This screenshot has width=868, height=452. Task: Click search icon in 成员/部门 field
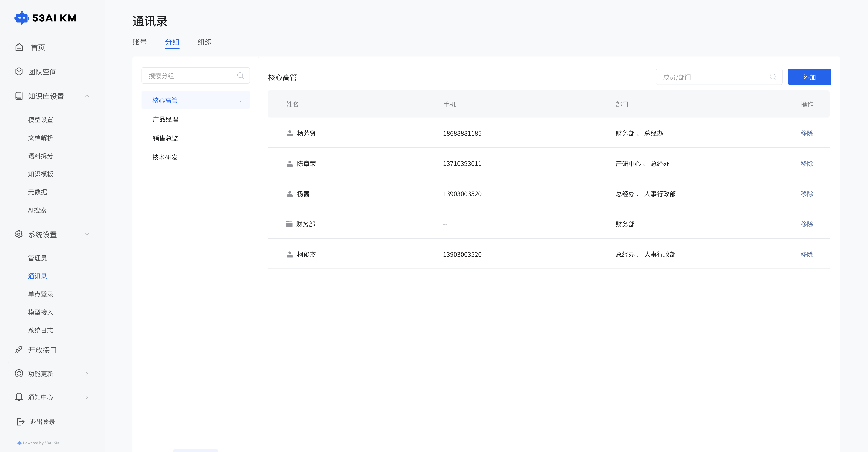coord(773,77)
